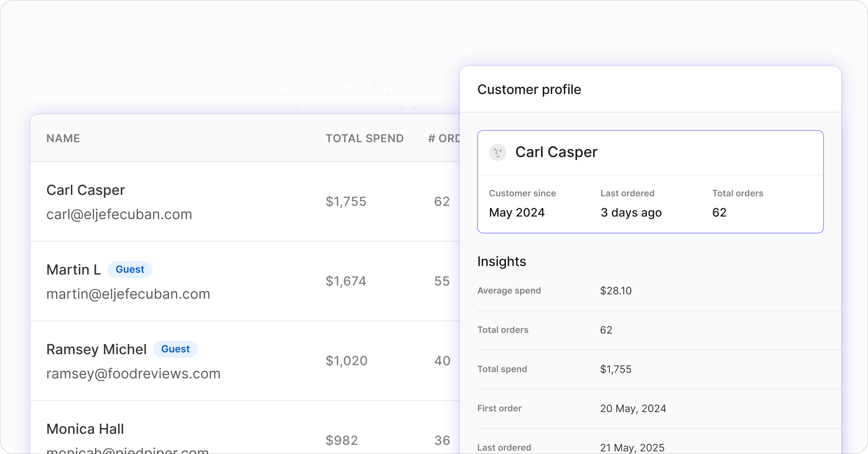Click the 3 days ago value
This screenshot has width=868, height=454.
(x=631, y=212)
